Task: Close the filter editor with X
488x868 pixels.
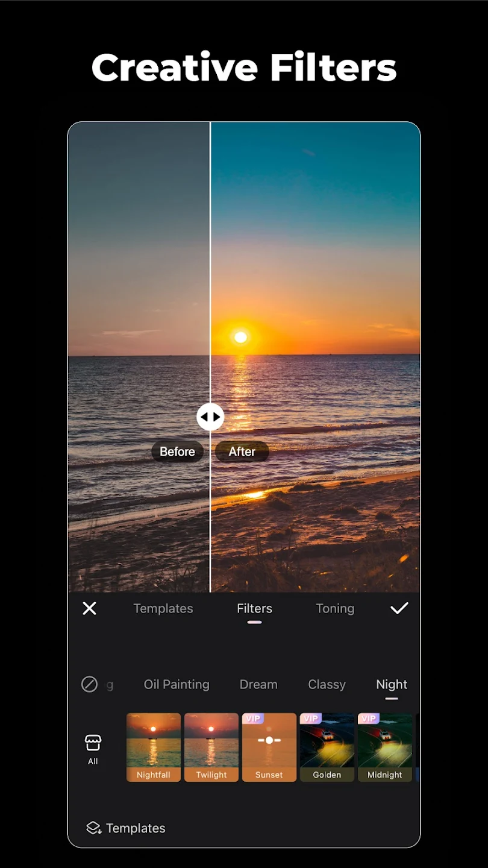Action: tap(89, 608)
